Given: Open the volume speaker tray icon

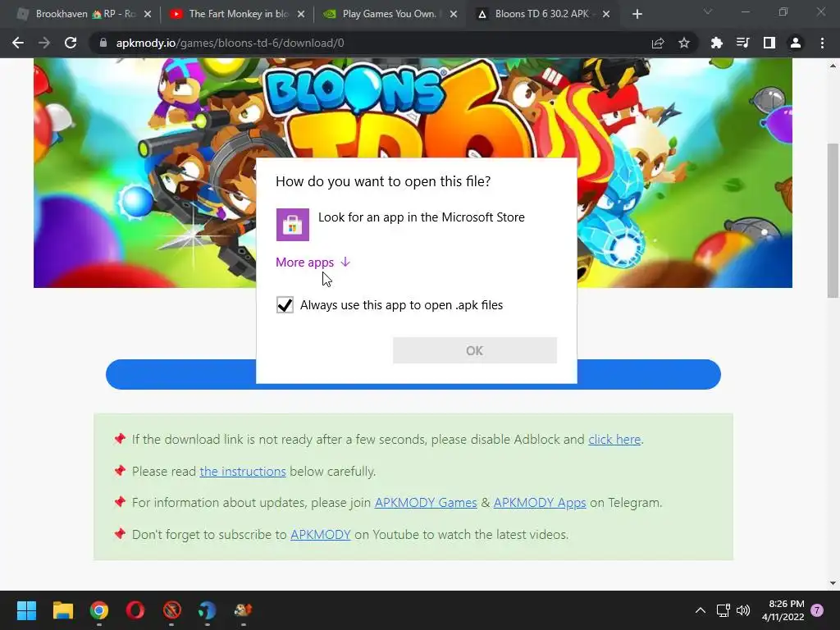Looking at the screenshot, I should click(x=743, y=610).
